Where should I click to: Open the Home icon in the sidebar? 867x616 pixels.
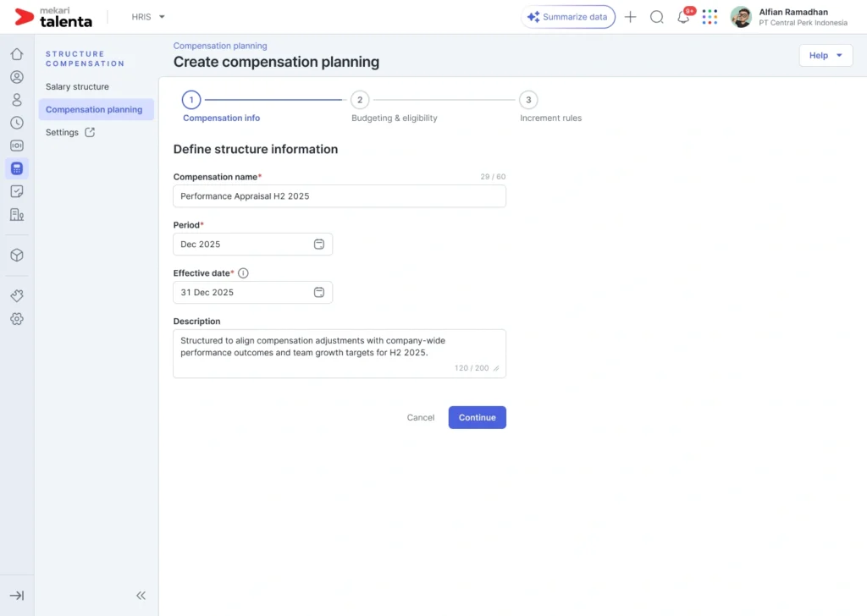point(17,53)
